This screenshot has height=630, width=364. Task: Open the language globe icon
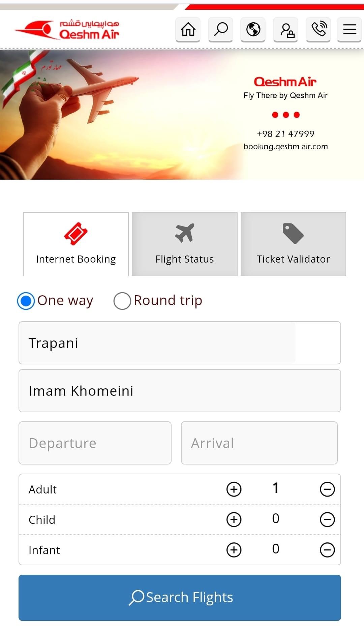point(253,29)
